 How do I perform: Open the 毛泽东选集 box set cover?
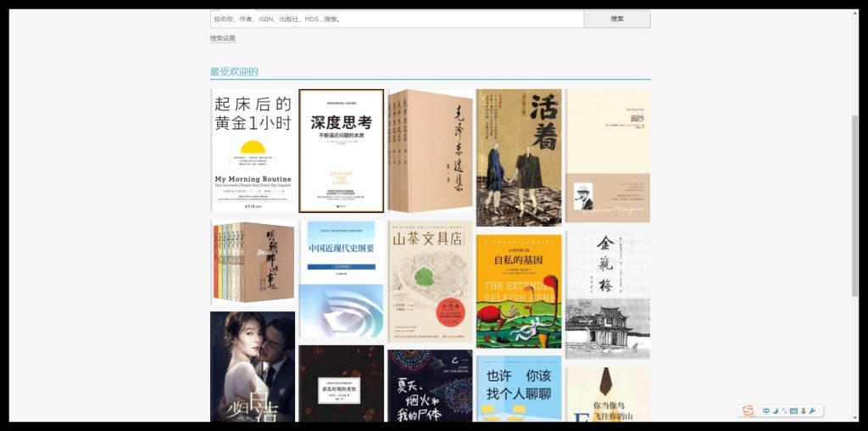coord(430,151)
